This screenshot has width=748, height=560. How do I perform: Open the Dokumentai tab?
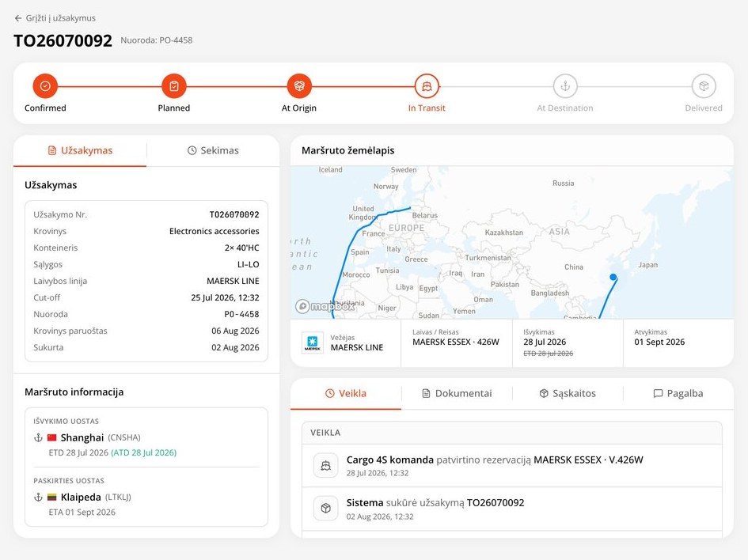[x=457, y=394]
